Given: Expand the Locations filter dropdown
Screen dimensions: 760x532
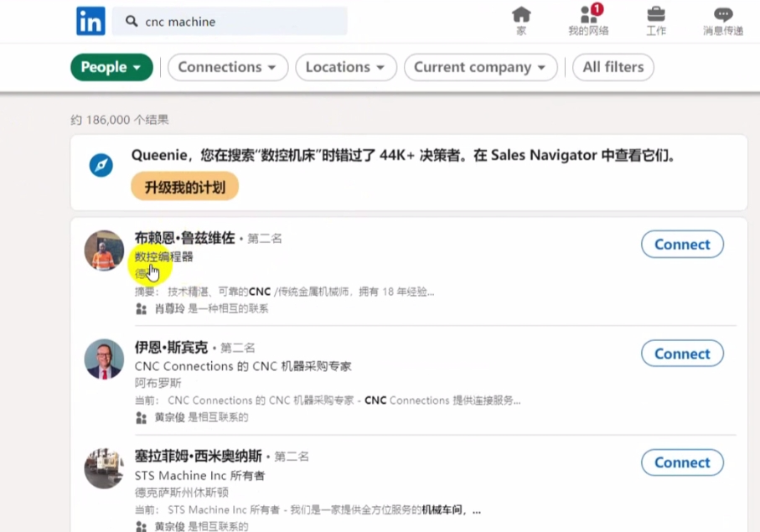Looking at the screenshot, I should [346, 67].
